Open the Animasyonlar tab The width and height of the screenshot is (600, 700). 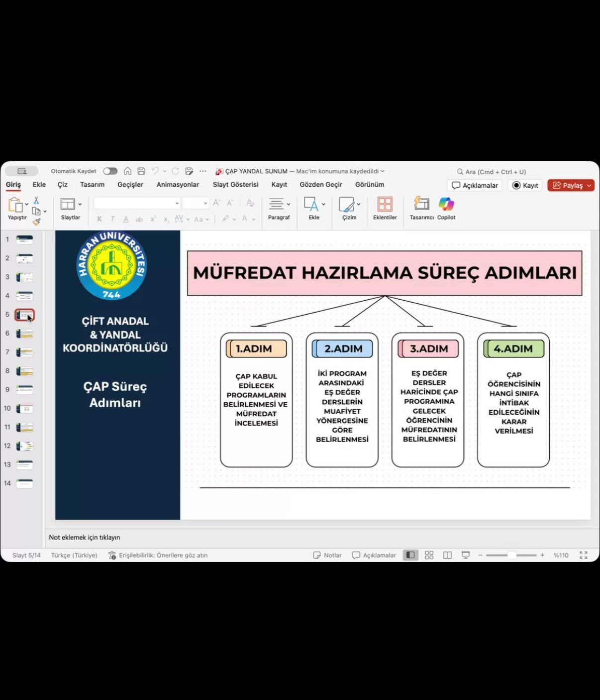[178, 185]
